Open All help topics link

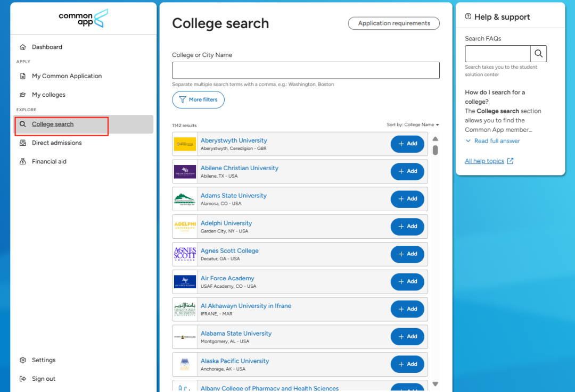484,161
